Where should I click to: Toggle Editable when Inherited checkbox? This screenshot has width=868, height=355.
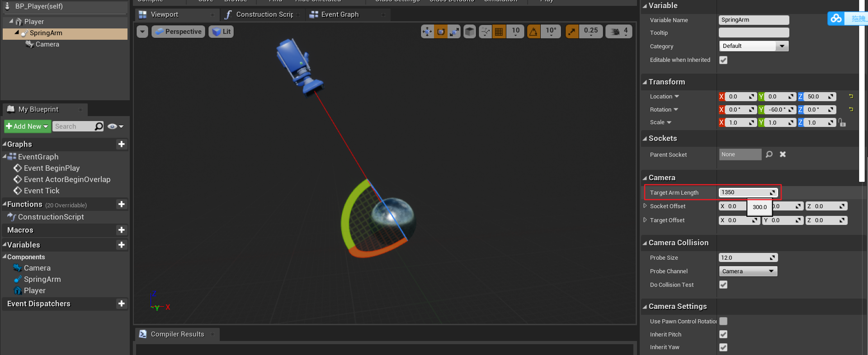[x=723, y=60]
